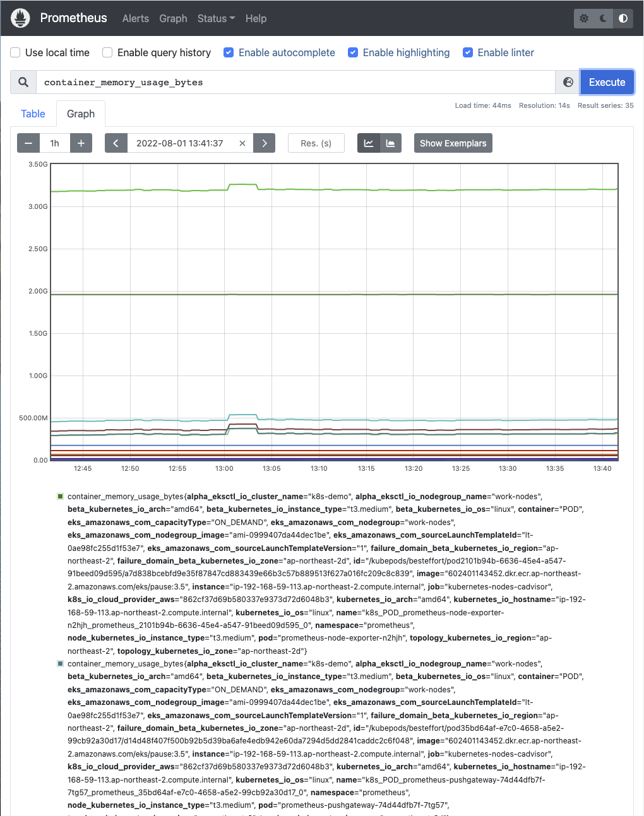Execute the query
644x816 pixels.
pos(607,82)
